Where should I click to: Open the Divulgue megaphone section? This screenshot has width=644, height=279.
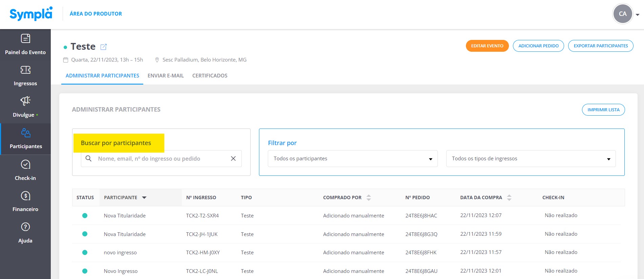(25, 107)
